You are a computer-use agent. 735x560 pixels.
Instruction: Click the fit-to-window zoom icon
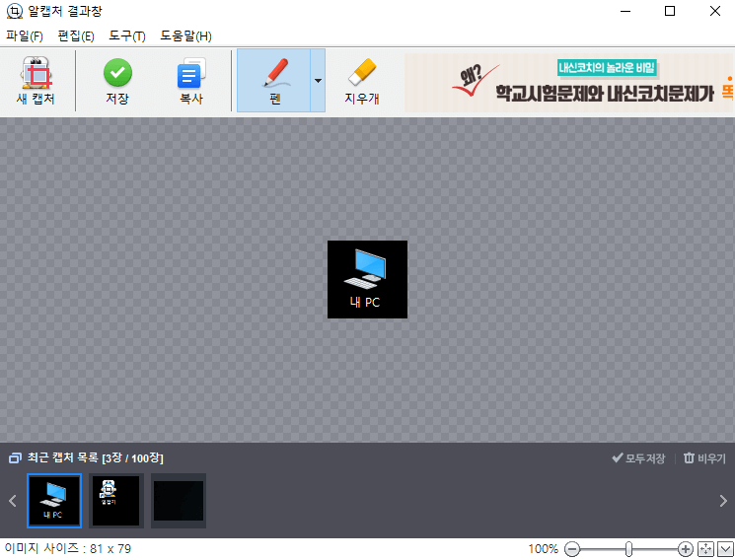tap(705, 549)
